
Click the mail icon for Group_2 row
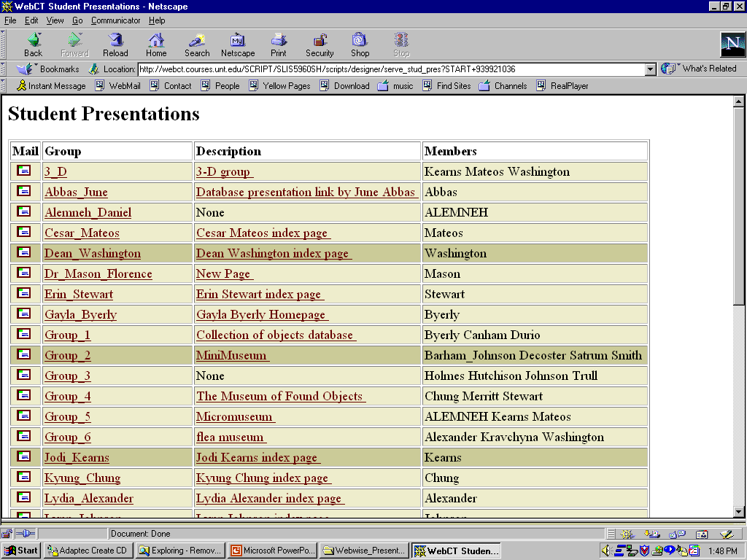[25, 355]
